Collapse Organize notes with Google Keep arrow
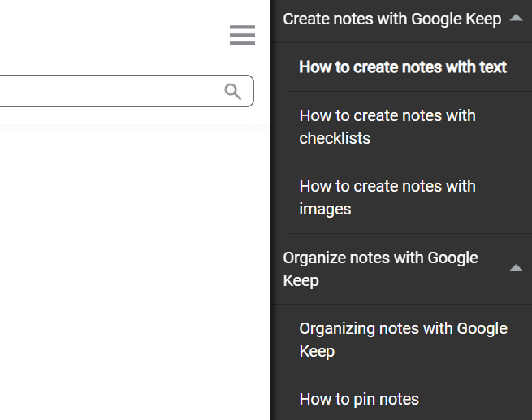Screen dimensions: 532x420 coord(516,268)
